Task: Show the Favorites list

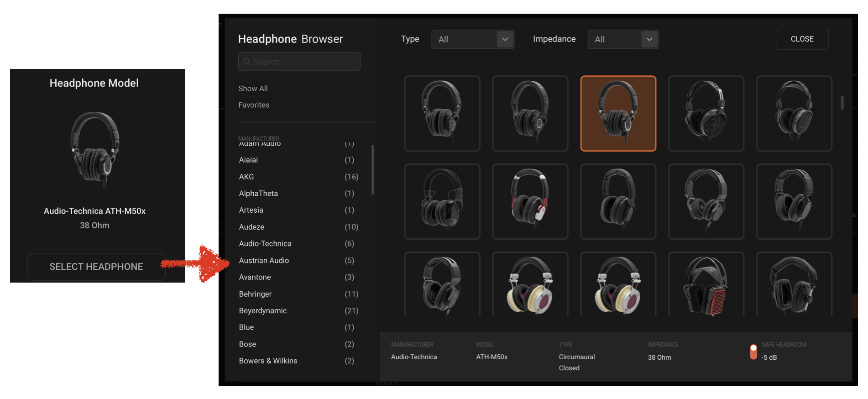Action: [x=254, y=105]
